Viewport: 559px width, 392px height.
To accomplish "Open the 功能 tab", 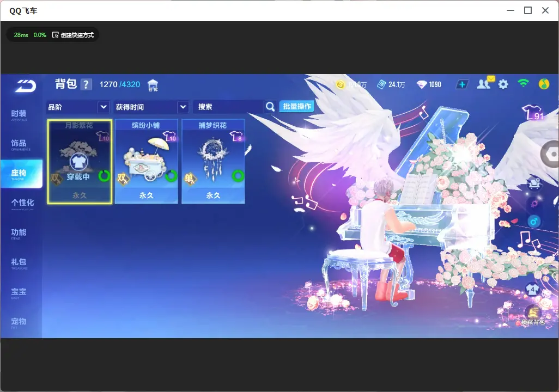I will 20,234.
